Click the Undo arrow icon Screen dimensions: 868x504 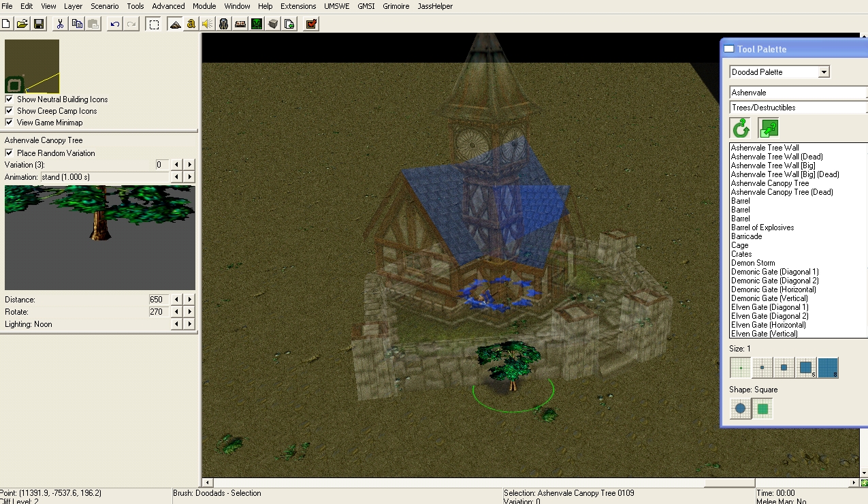[x=114, y=24]
